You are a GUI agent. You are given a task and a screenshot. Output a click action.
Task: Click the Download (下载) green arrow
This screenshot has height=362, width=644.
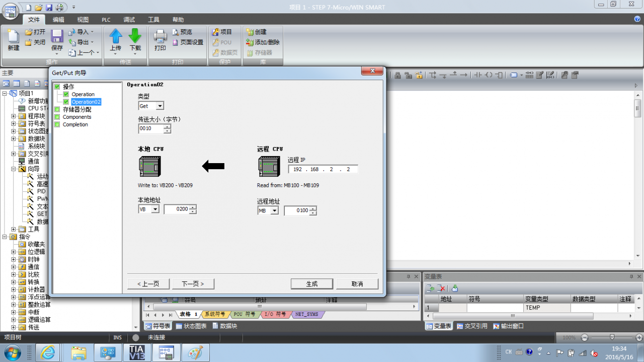(135, 36)
